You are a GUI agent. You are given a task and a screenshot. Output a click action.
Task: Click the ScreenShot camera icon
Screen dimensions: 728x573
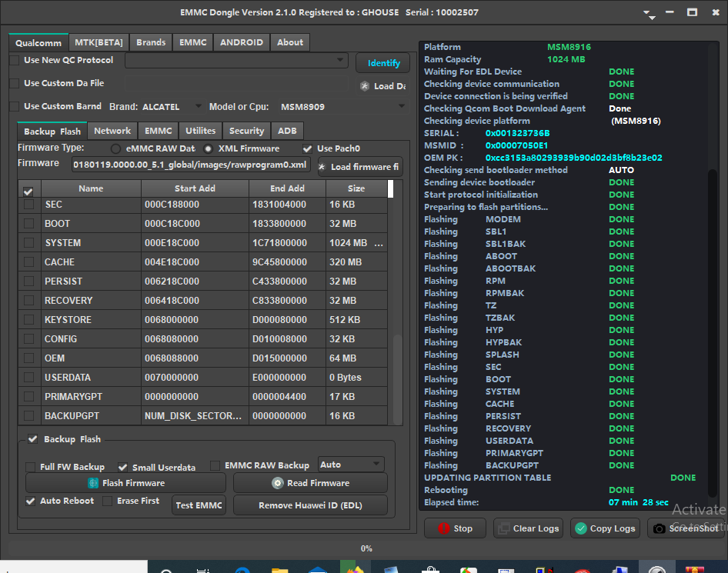tap(659, 528)
